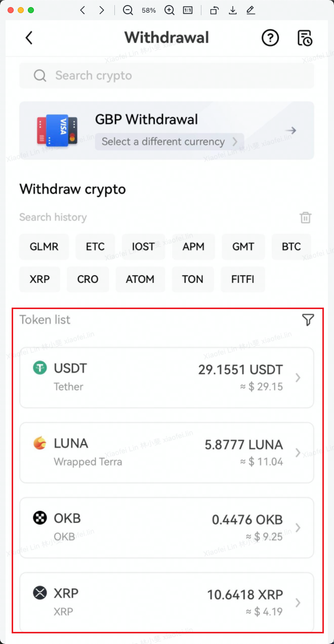Viewport: 334px width, 644px height.
Task: Open the help question mark icon
Action: click(270, 38)
